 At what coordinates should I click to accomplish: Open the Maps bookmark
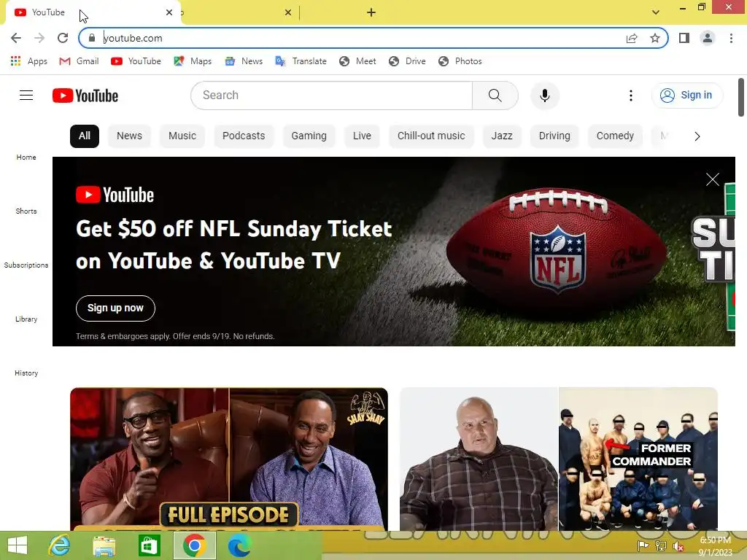coord(193,61)
